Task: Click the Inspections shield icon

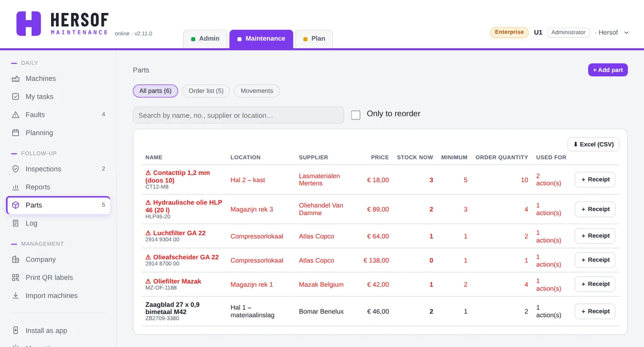Action: [16, 169]
